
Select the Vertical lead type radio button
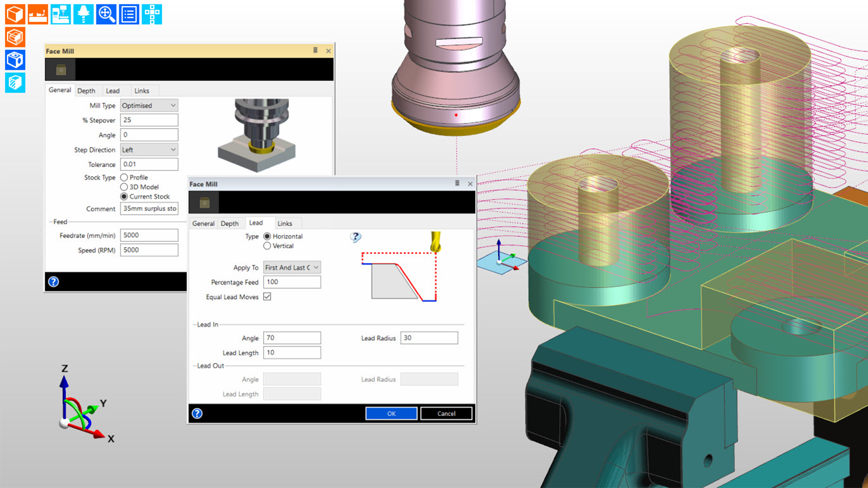tap(267, 246)
